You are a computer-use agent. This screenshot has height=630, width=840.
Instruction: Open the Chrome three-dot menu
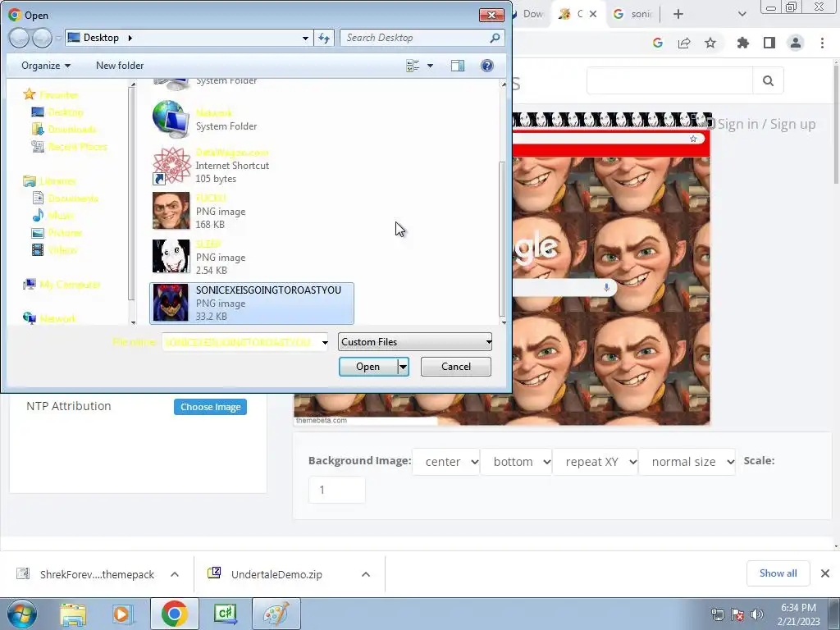[822, 43]
